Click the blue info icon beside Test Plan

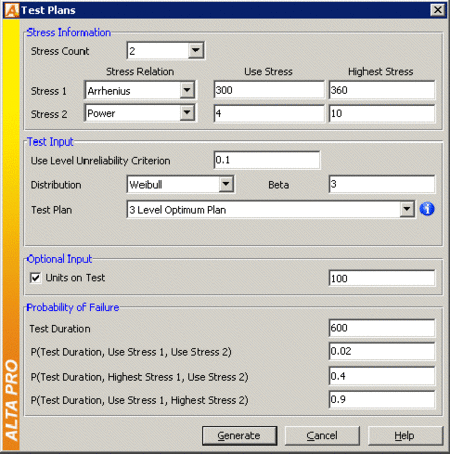[x=427, y=209]
